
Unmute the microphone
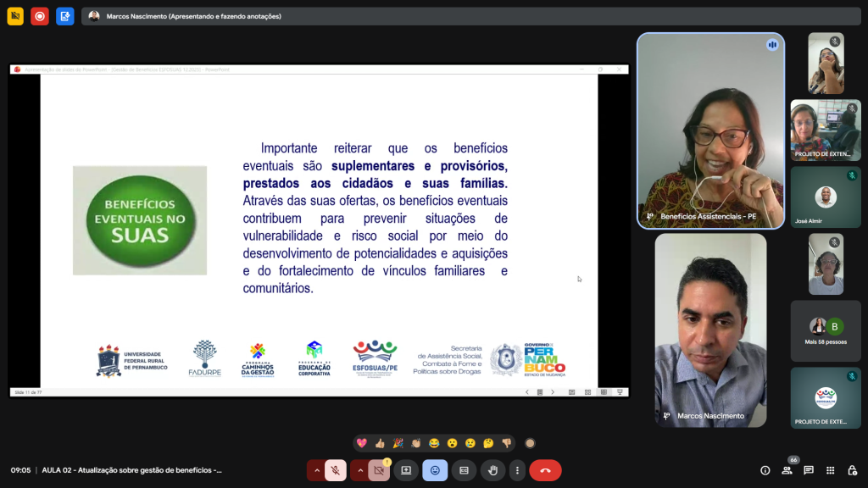(336, 470)
